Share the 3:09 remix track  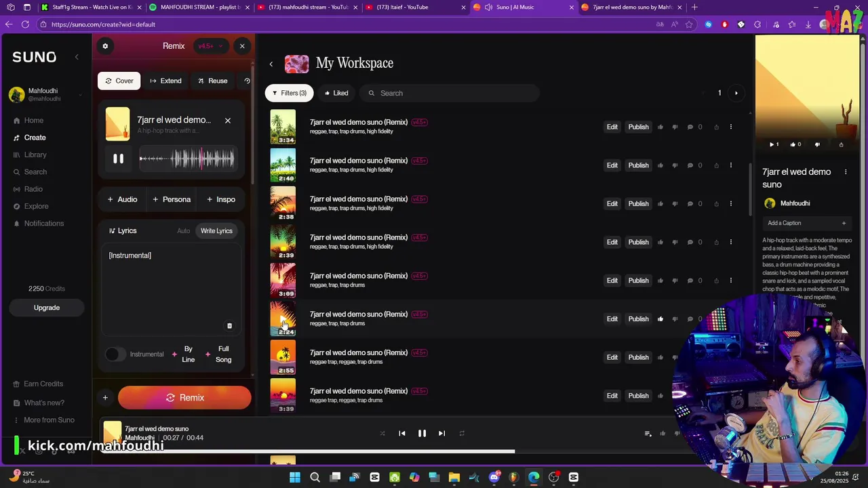click(716, 281)
